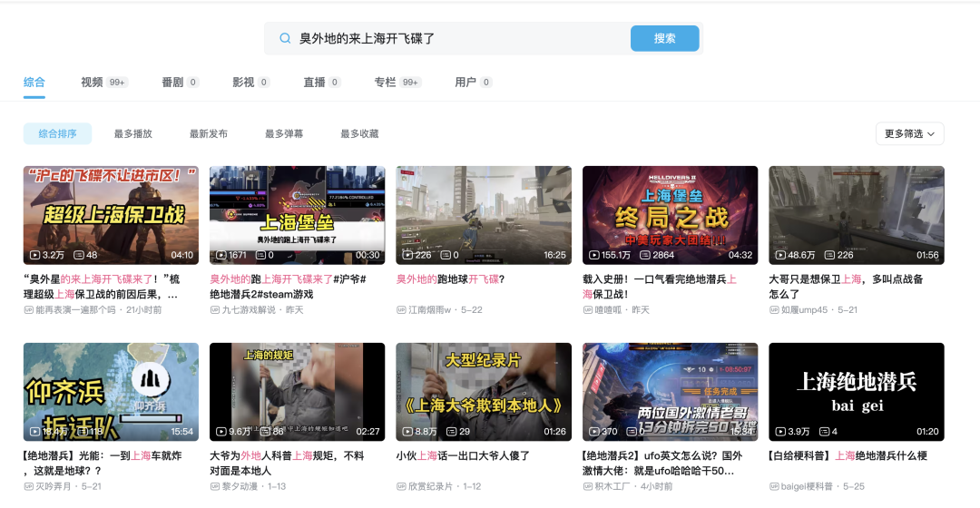Screen dimensions: 980x508
Task: Open the 01:56 video thumbnail
Action: coord(857,215)
